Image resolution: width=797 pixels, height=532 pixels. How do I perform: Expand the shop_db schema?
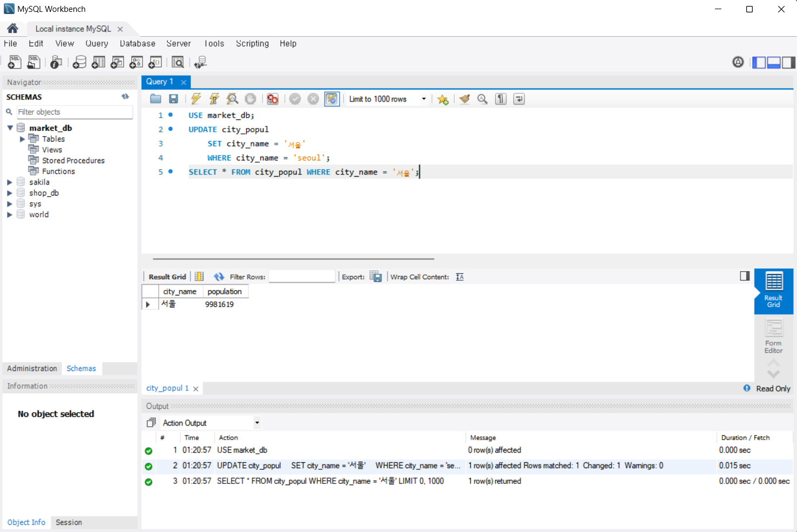tap(10, 193)
